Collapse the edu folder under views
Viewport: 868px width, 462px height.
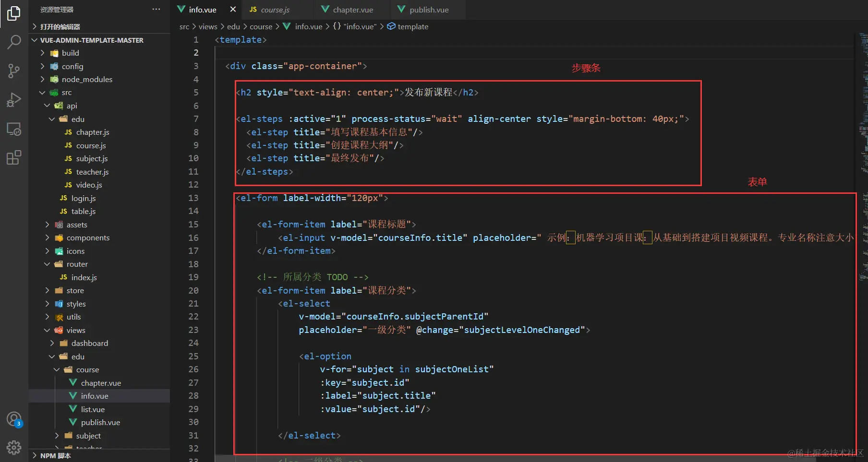point(52,356)
